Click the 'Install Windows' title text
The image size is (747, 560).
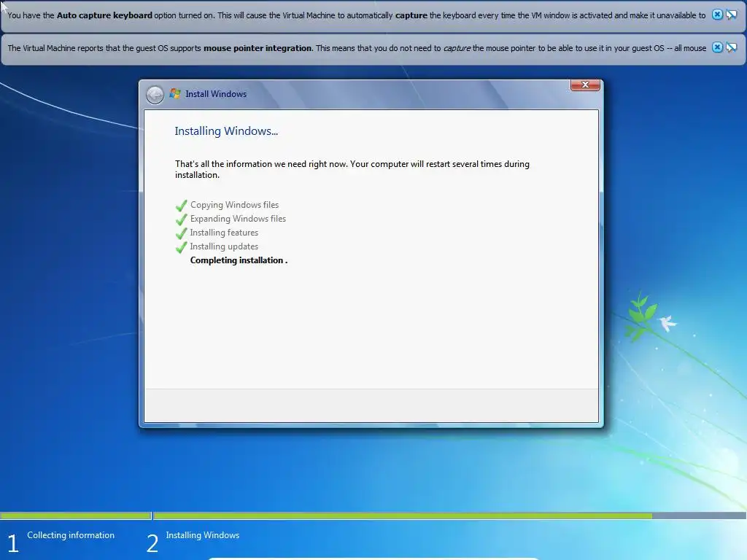click(216, 94)
